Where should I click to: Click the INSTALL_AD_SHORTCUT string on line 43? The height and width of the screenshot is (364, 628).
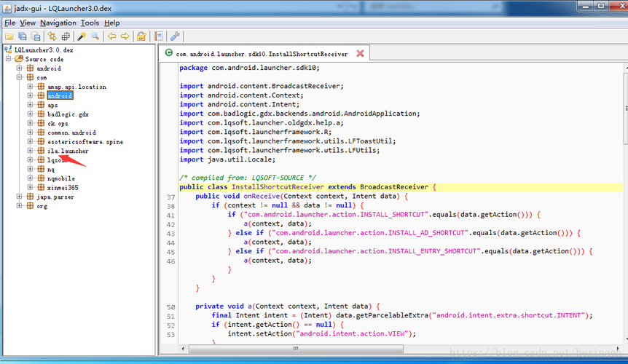370,233
